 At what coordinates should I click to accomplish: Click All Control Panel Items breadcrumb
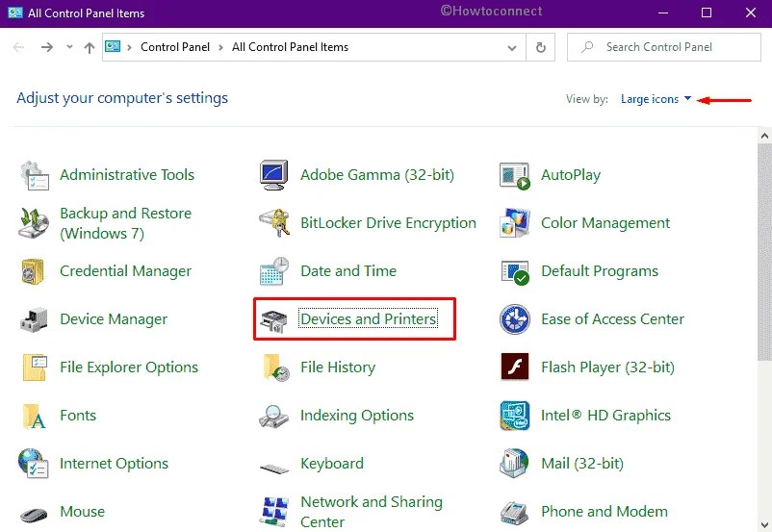(x=290, y=47)
